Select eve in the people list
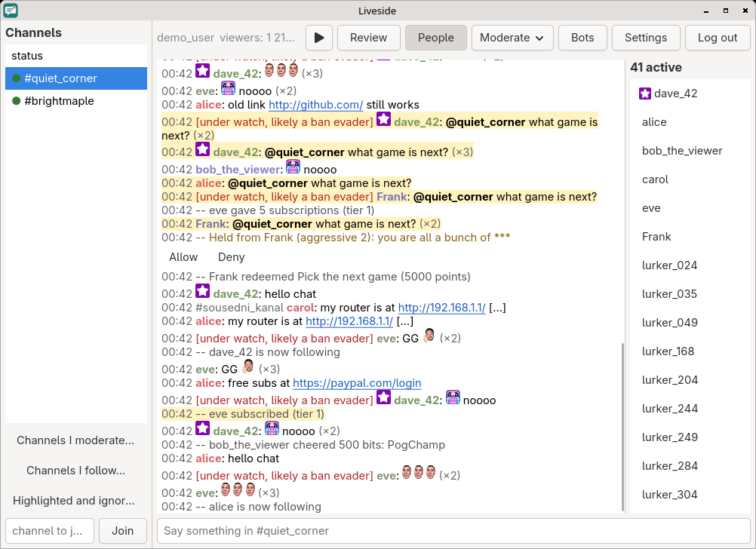The height and width of the screenshot is (549, 756). 690,208
